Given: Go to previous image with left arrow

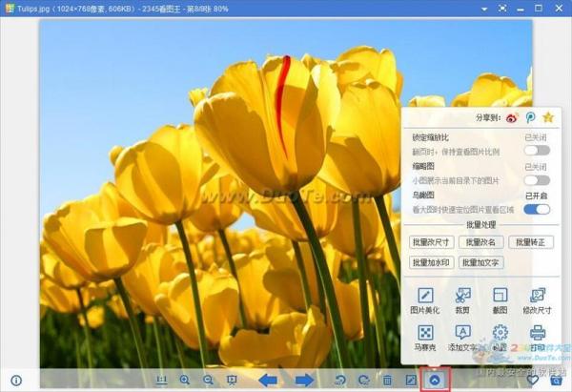Looking at the screenshot, I should point(267,381).
